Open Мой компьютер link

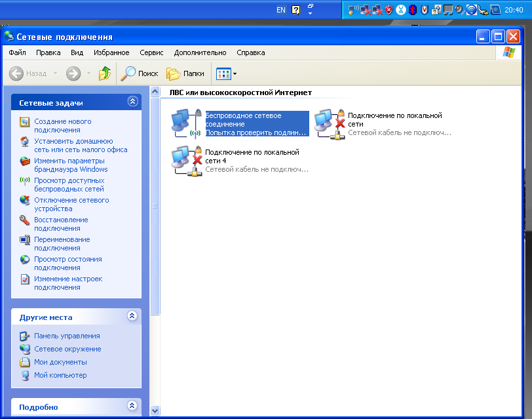pyautogui.click(x=60, y=375)
